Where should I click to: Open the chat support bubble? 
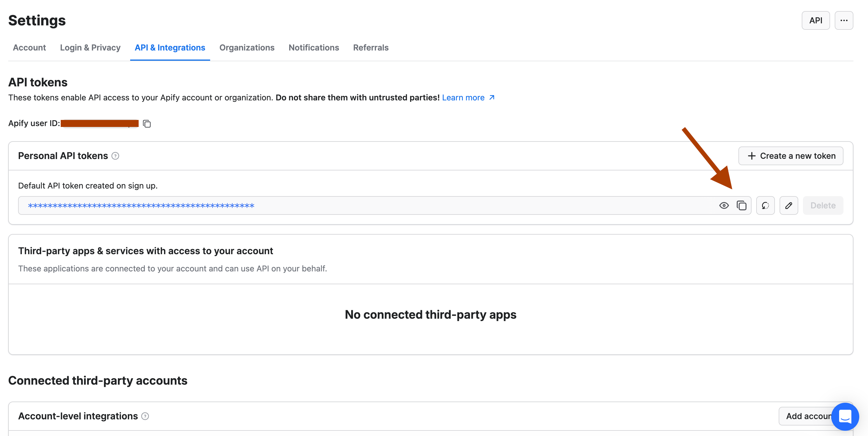[845, 416]
